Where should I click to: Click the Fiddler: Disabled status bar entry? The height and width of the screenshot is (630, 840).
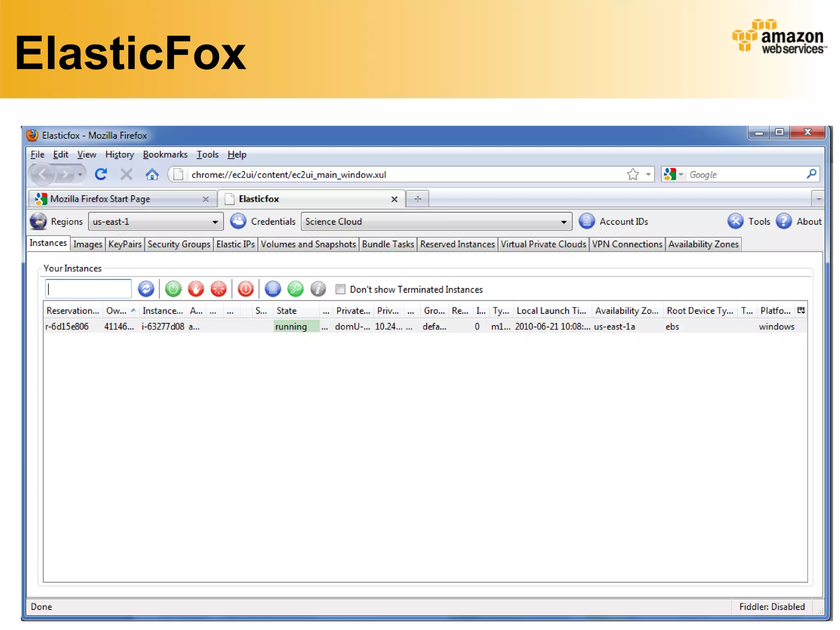click(772, 607)
